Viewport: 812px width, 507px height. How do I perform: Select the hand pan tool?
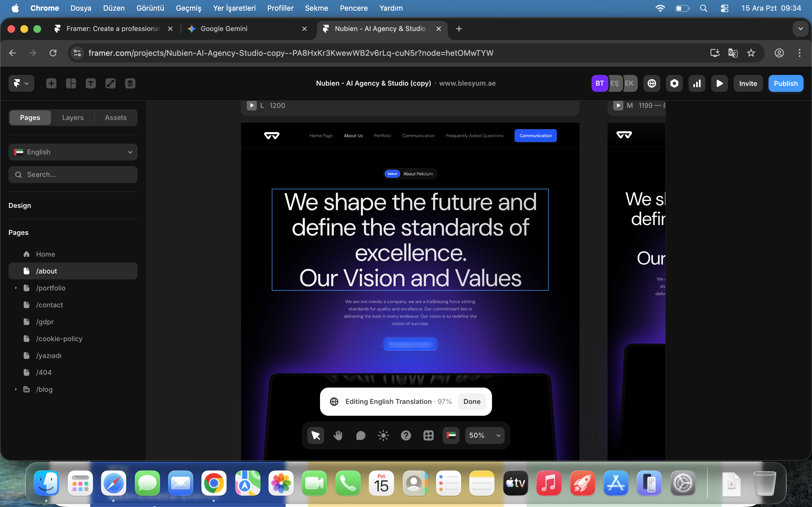point(338,435)
